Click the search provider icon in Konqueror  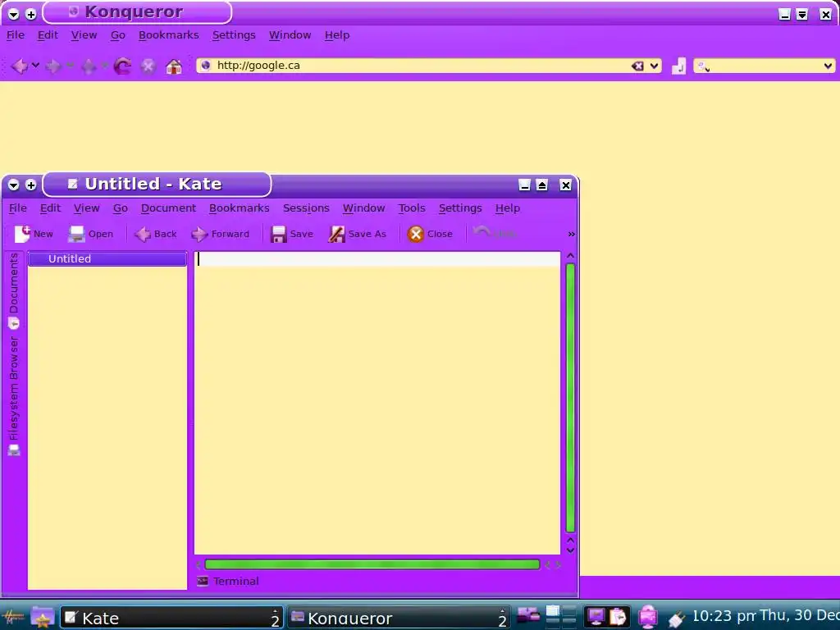point(703,66)
